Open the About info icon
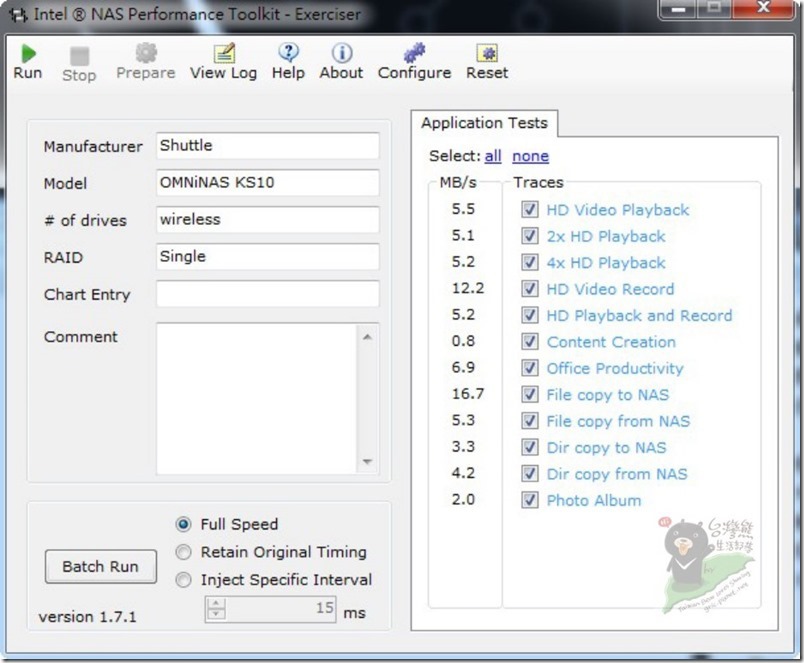This screenshot has width=804, height=663. pos(341,53)
